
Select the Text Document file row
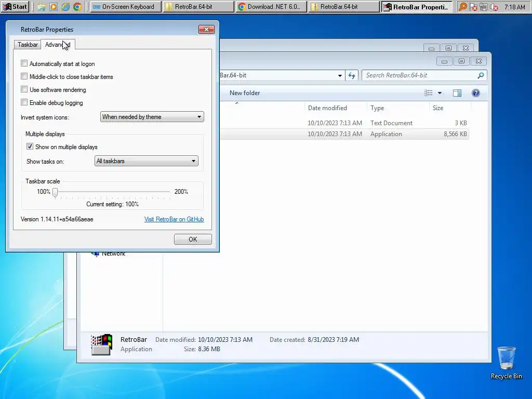(x=344, y=123)
